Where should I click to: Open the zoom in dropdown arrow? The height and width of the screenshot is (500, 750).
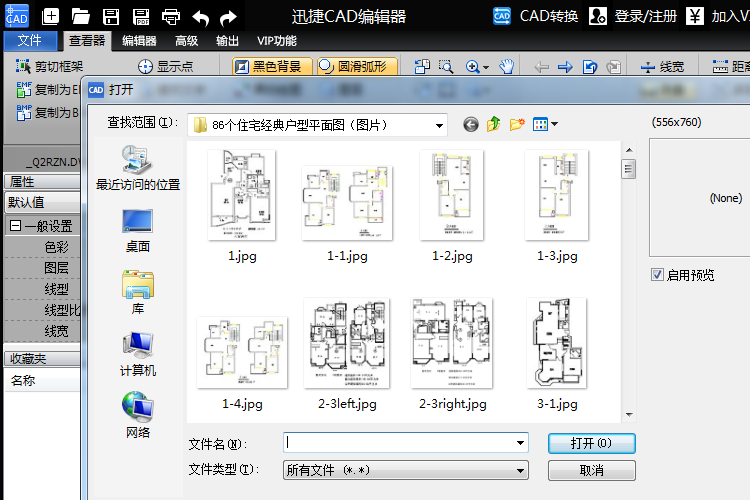pos(486,67)
